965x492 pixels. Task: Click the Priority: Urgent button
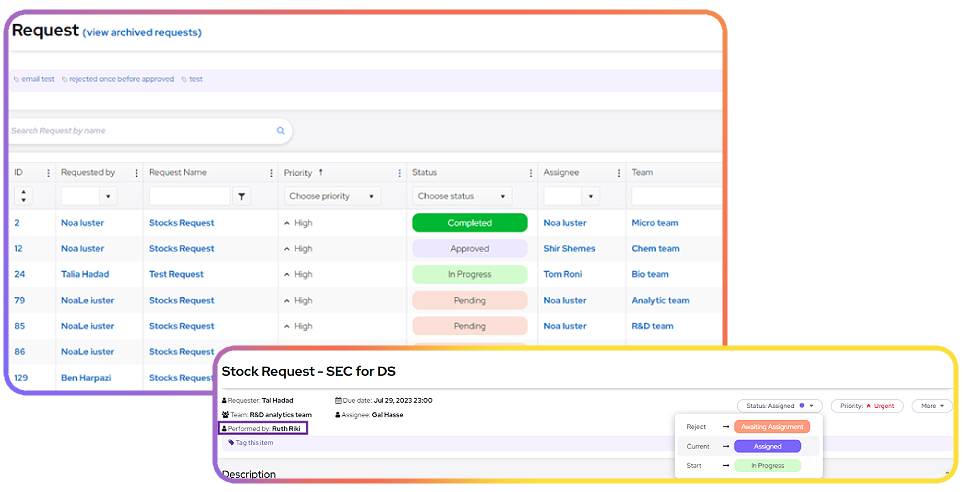pyautogui.click(x=866, y=406)
